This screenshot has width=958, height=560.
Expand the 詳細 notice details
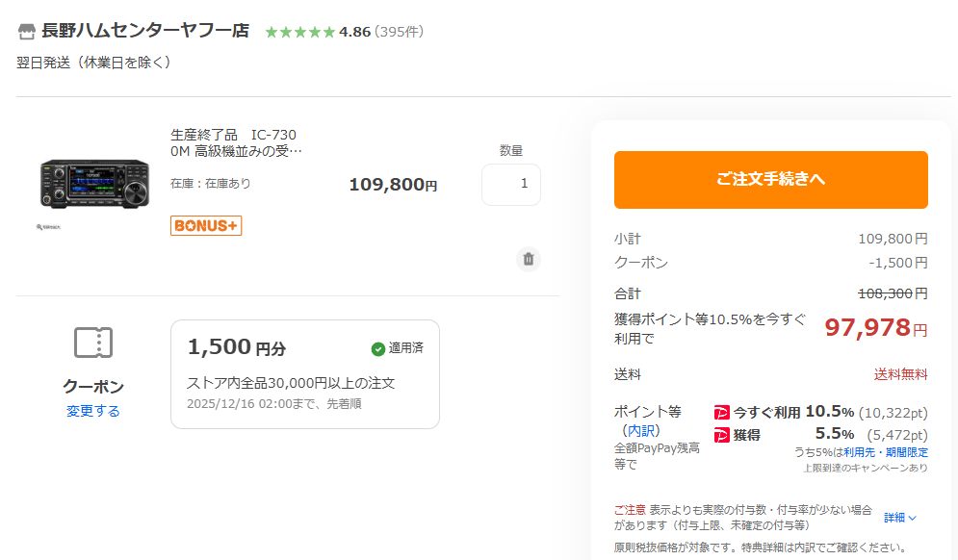(900, 518)
